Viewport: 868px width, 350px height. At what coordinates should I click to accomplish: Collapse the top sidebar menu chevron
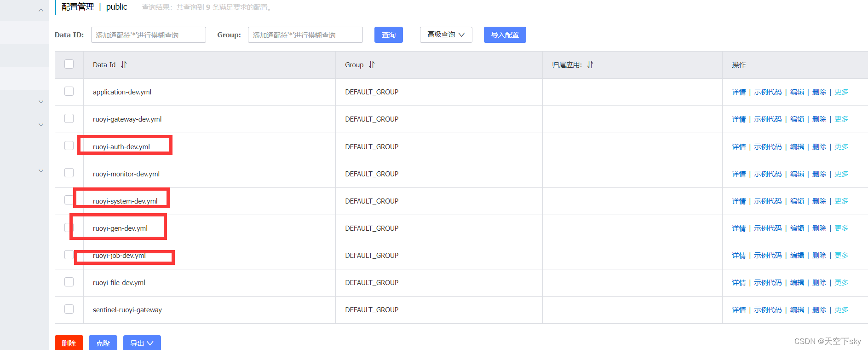click(41, 10)
